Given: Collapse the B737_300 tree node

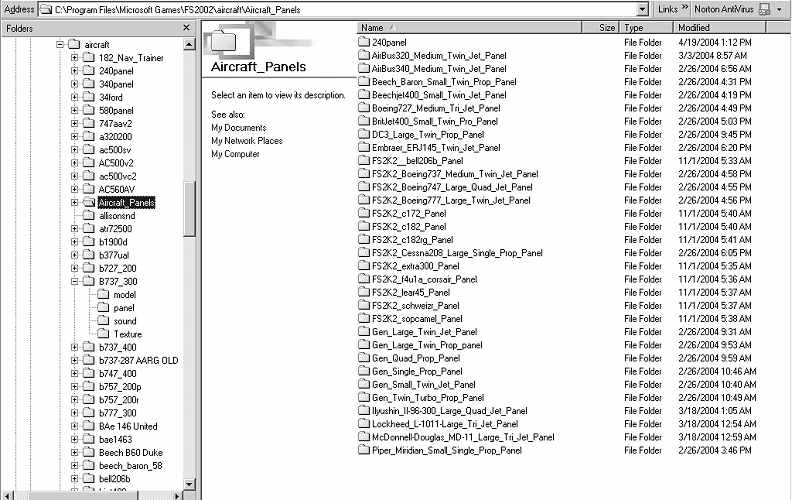Looking at the screenshot, I should click(x=74, y=281).
